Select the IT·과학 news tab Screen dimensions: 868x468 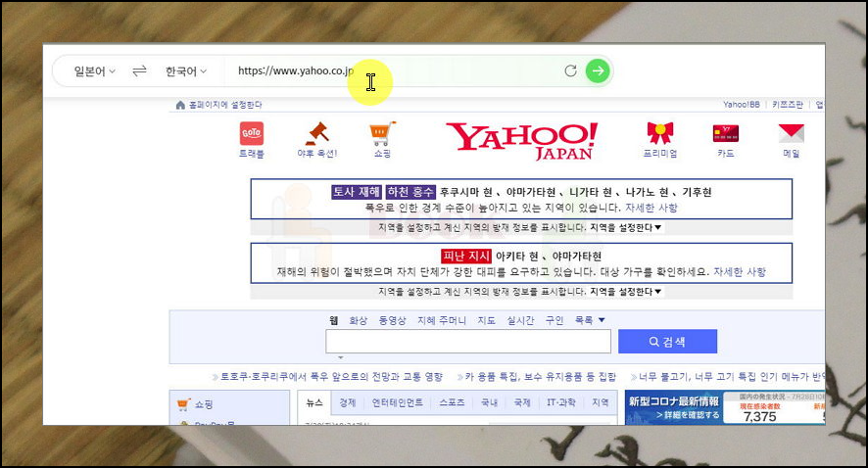[x=560, y=402]
